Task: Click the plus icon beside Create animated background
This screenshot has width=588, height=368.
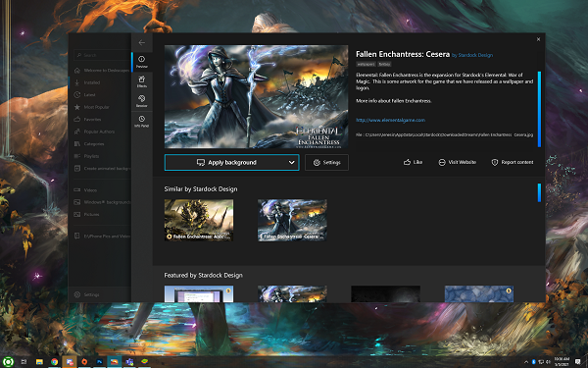Action: click(x=77, y=168)
